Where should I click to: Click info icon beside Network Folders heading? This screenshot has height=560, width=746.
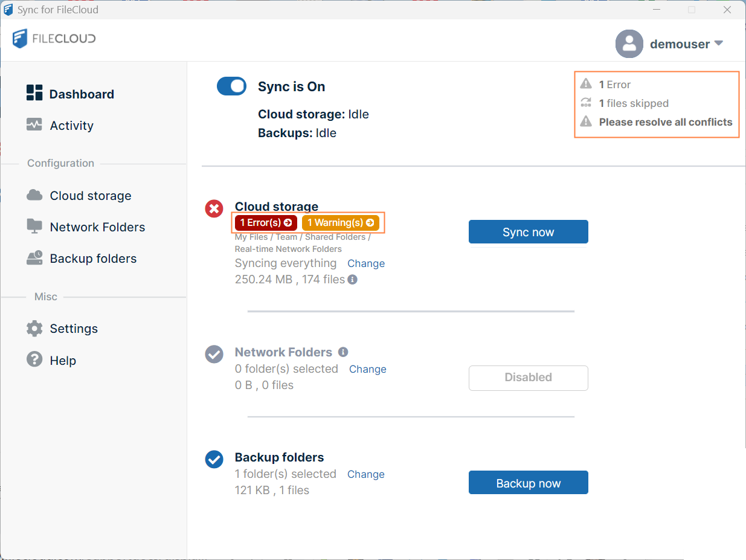[343, 352]
